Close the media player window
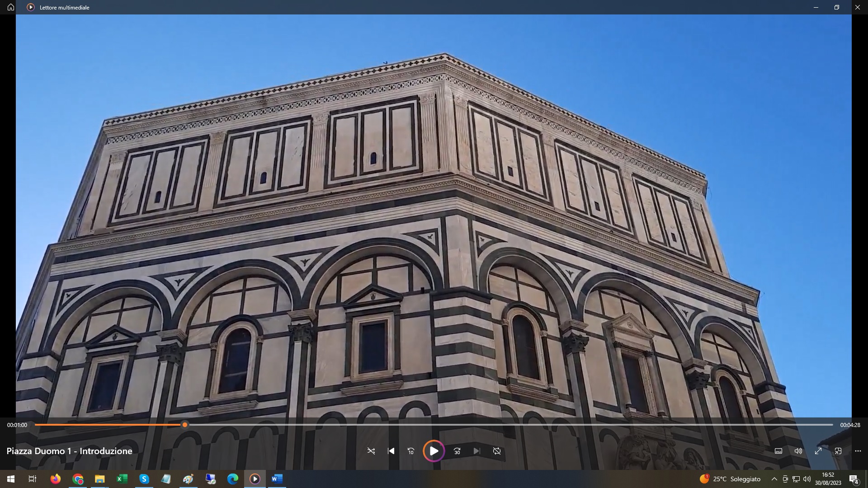This screenshot has height=488, width=868. [x=858, y=7]
